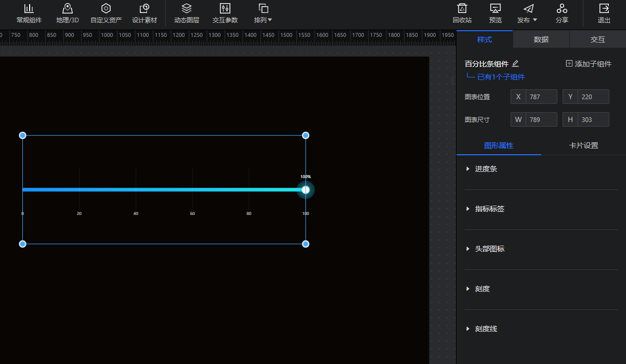Screen dimensions: 626x364
Task: Expand the 刻度线 section
Action: [x=486, y=329]
